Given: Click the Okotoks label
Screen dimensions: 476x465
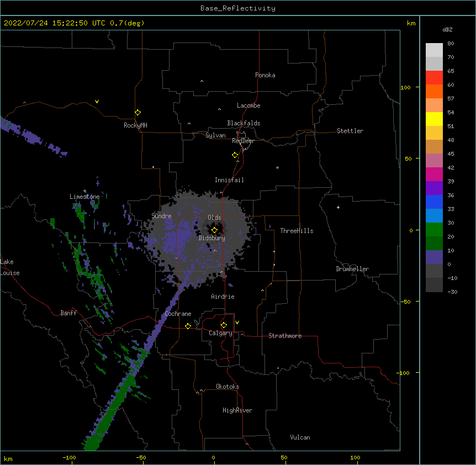Looking at the screenshot, I should pyautogui.click(x=228, y=387).
